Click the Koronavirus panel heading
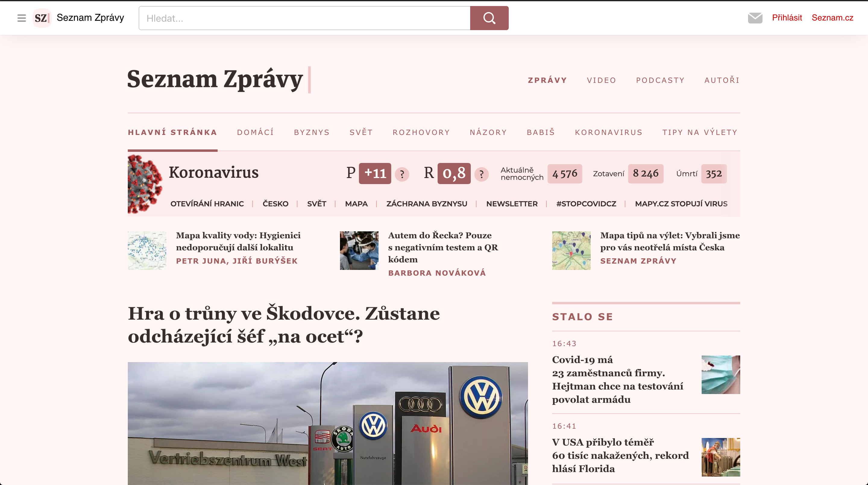The image size is (868, 485). (x=214, y=172)
